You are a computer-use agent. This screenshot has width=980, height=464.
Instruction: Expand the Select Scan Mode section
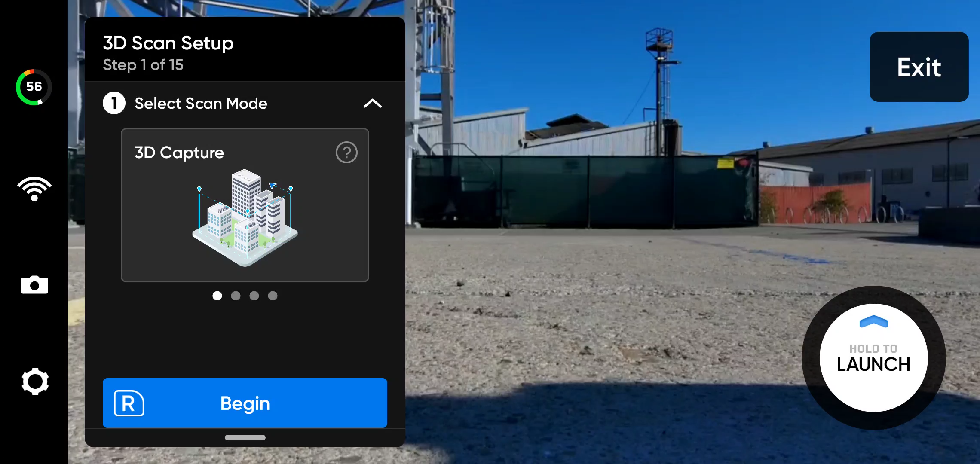tap(373, 103)
